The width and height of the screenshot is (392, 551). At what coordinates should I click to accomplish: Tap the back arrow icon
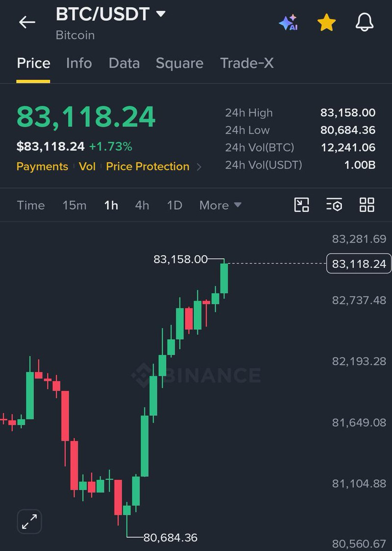[x=27, y=22]
